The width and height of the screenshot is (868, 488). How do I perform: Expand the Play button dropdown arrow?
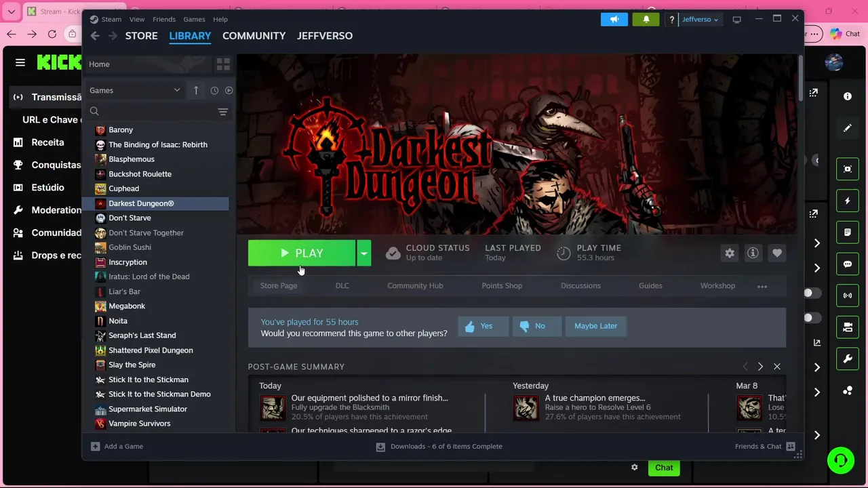pos(364,253)
